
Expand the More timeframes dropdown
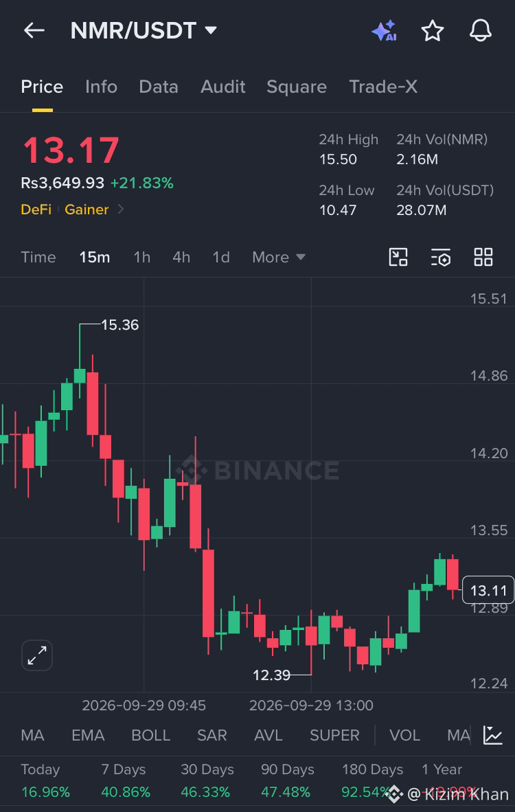(x=279, y=258)
